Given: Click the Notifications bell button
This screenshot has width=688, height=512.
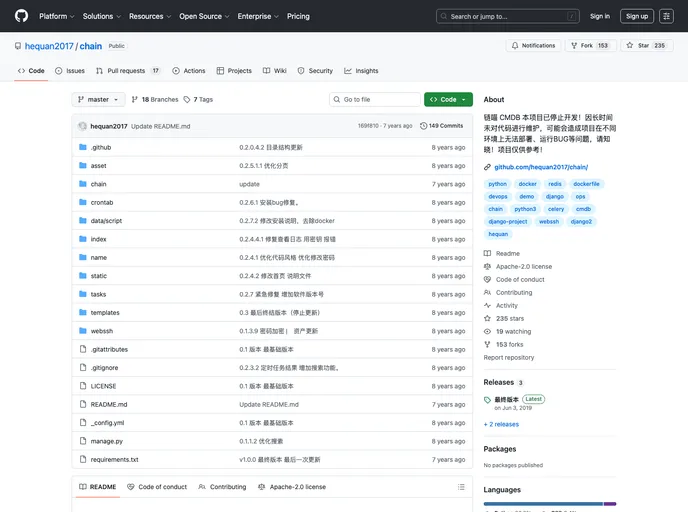Looking at the screenshot, I should 533,45.
